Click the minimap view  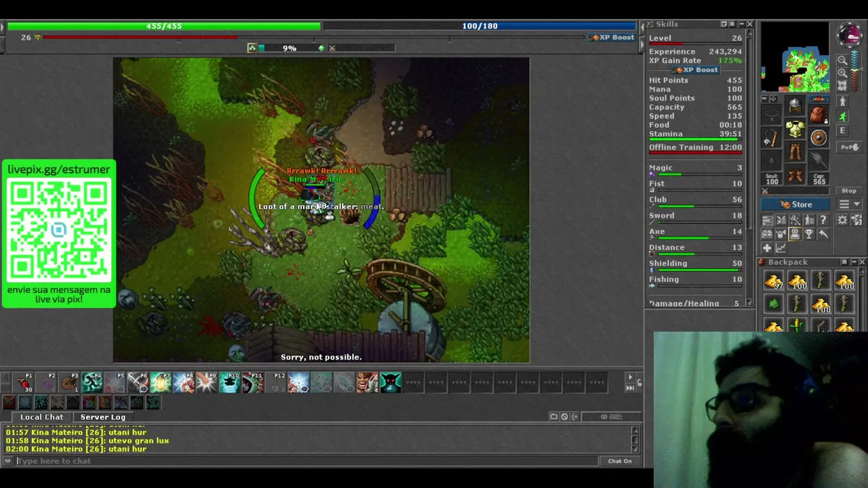[x=795, y=58]
